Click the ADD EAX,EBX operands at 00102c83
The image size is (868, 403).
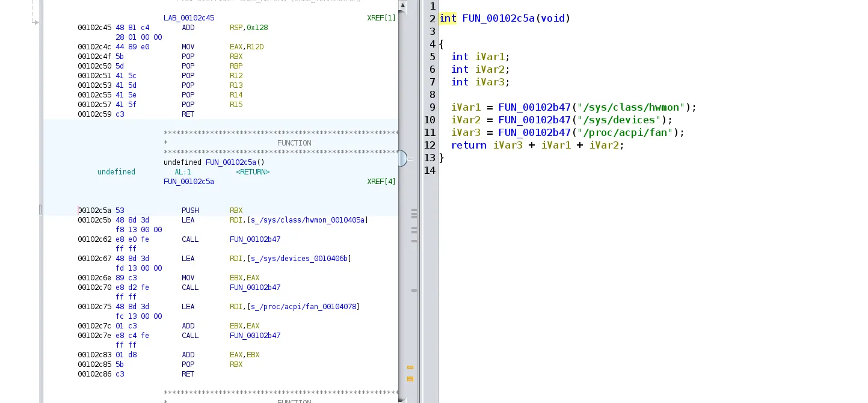(x=244, y=355)
